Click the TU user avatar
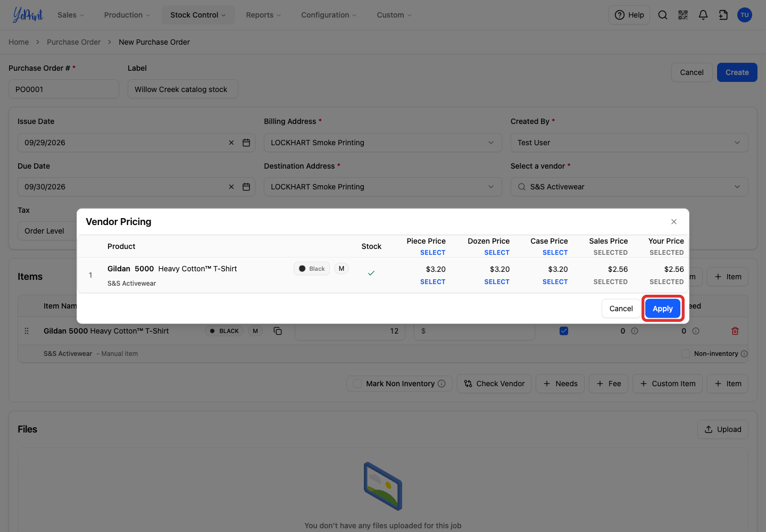This screenshot has width=766, height=532. 745,15
